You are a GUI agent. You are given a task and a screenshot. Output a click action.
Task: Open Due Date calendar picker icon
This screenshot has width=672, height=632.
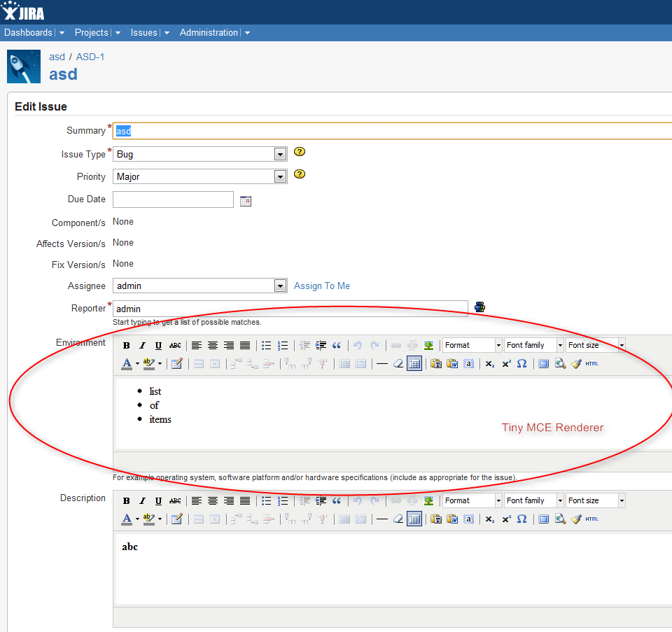[x=246, y=201]
